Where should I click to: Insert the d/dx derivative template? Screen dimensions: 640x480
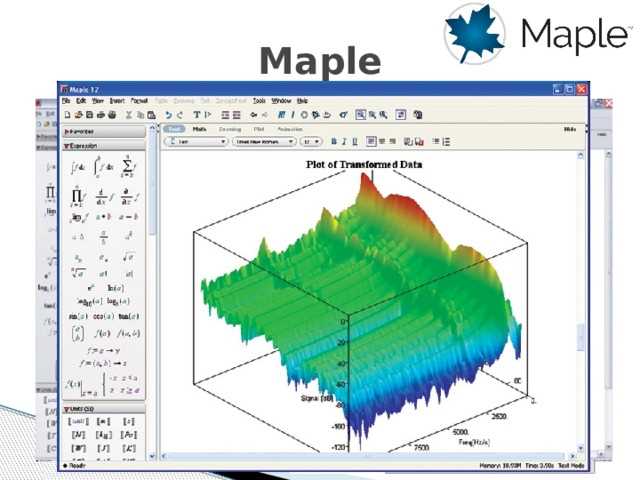[104, 197]
